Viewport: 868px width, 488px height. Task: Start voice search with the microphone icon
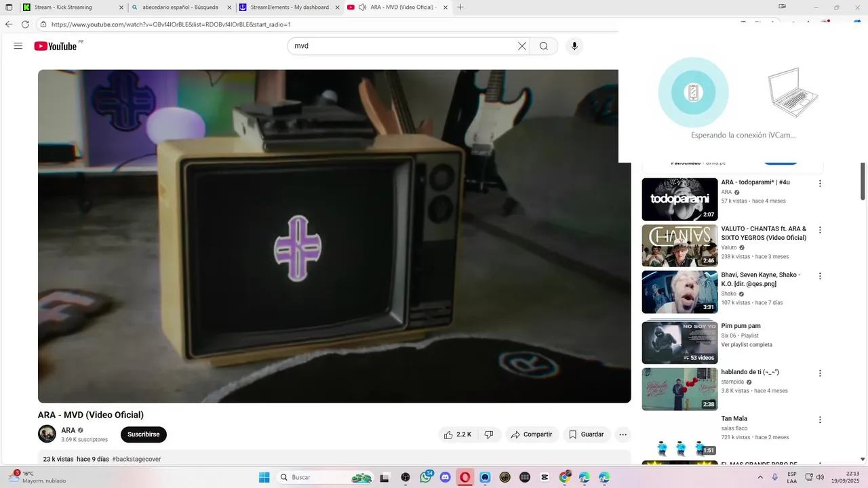pos(574,46)
